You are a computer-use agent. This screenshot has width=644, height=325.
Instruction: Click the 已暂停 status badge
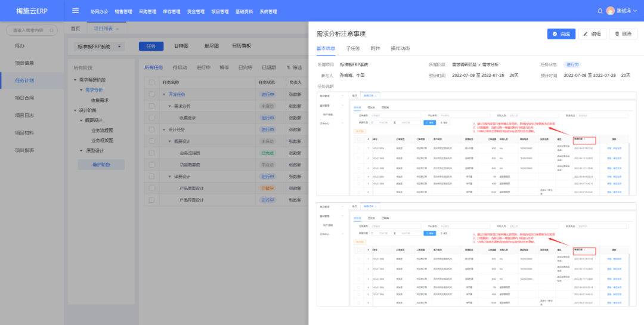pos(267,188)
